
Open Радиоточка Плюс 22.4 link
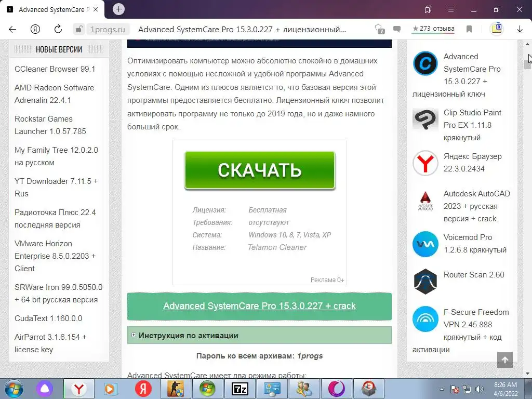(x=55, y=219)
